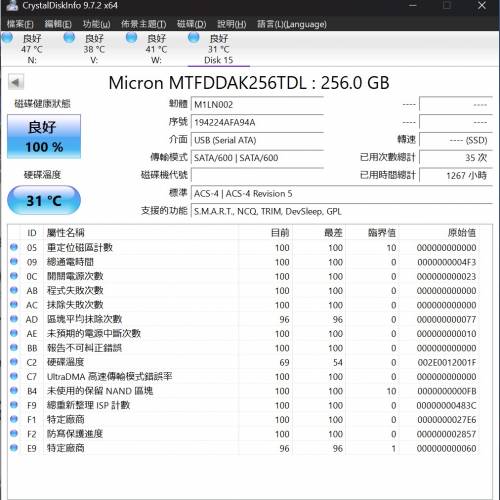Click status dot of attribute F9 row
Viewport: 500px width, 500px height.
pyautogui.click(x=14, y=405)
